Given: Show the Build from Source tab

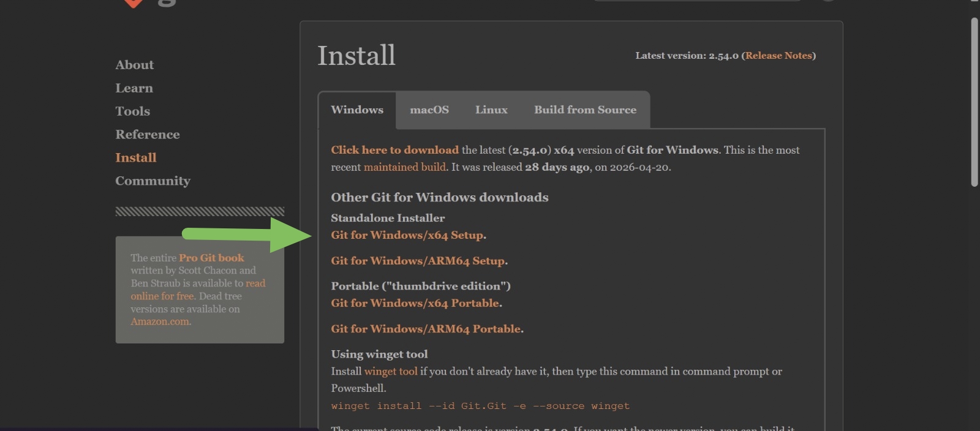Looking at the screenshot, I should pos(585,110).
